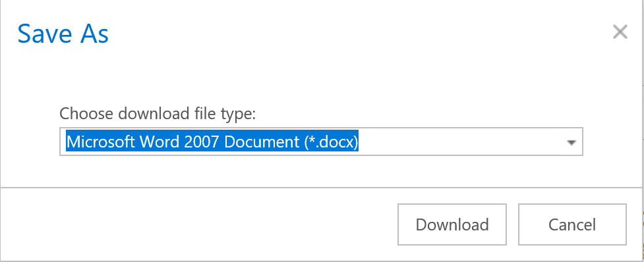Abort saving by choosing Cancel
This screenshot has width=644, height=262.
572,224
